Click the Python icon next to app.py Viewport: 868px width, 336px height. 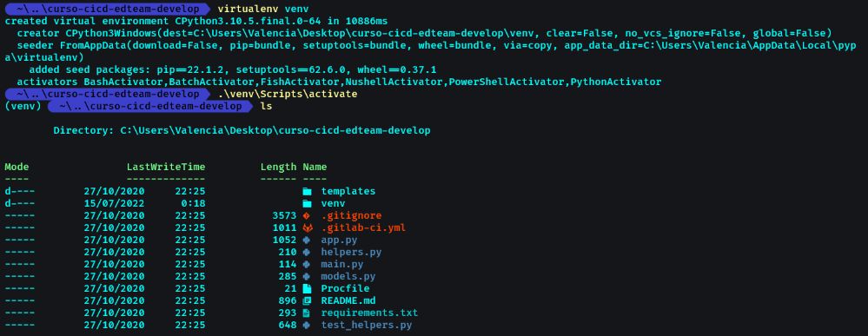tap(307, 240)
